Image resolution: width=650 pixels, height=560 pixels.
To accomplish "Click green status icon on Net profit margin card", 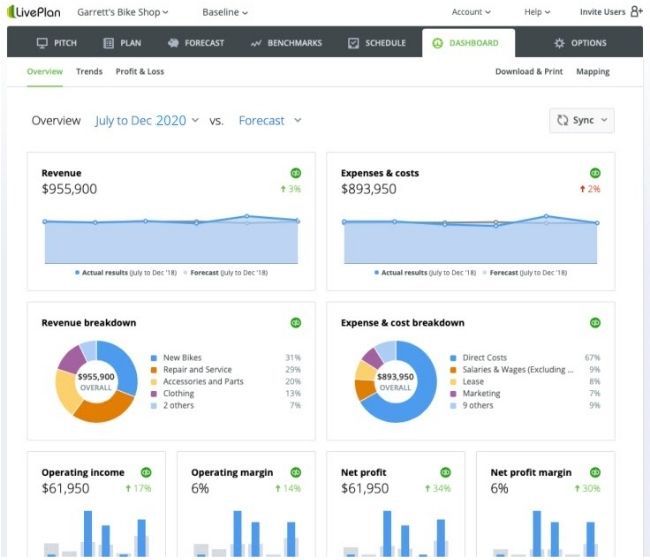I will (595, 472).
